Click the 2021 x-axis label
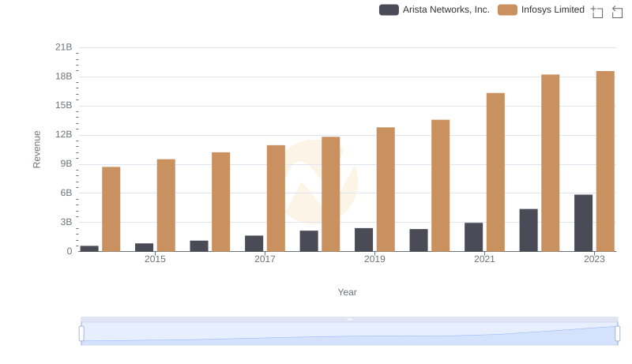This screenshot has height=364, width=632. (484, 259)
